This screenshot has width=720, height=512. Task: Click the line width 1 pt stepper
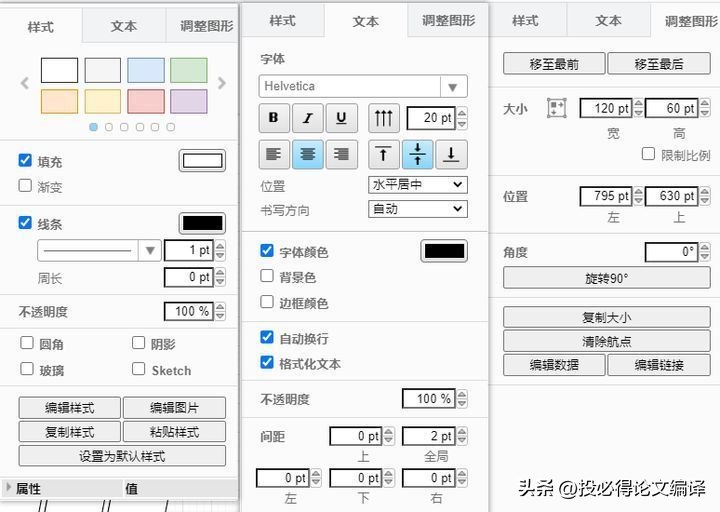point(220,251)
